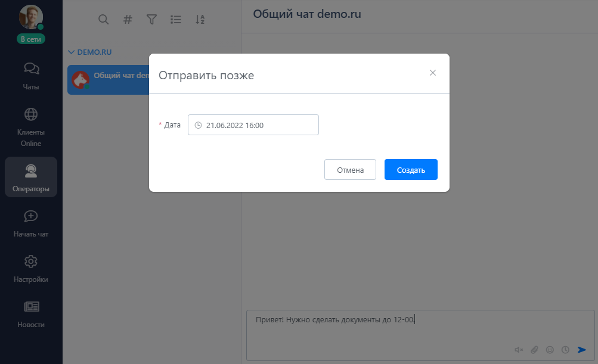Close the 'Отправить позже' dialog
Screen dimensions: 598x364
(x=433, y=73)
